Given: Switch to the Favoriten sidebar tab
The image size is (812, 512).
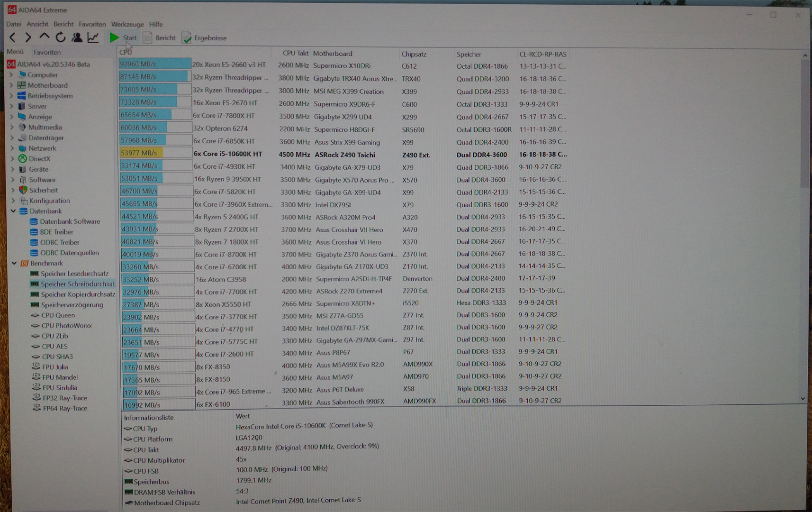Looking at the screenshot, I should click(x=47, y=52).
